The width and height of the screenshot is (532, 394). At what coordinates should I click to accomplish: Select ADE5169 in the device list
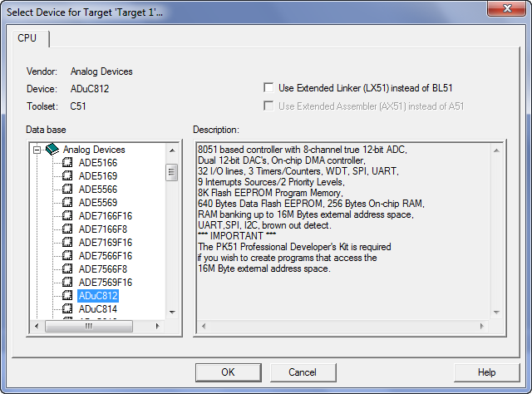98,175
